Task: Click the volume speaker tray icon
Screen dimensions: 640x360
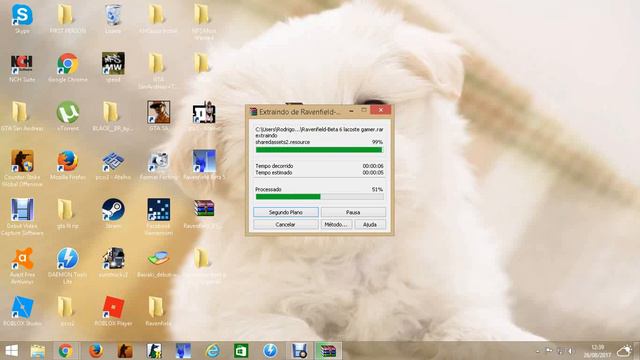Action: click(571, 351)
